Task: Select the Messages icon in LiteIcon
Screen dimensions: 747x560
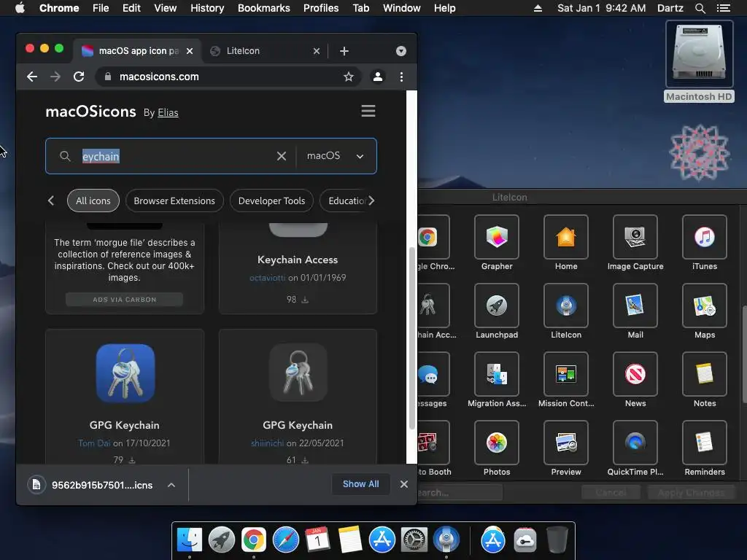Action: [433, 374]
